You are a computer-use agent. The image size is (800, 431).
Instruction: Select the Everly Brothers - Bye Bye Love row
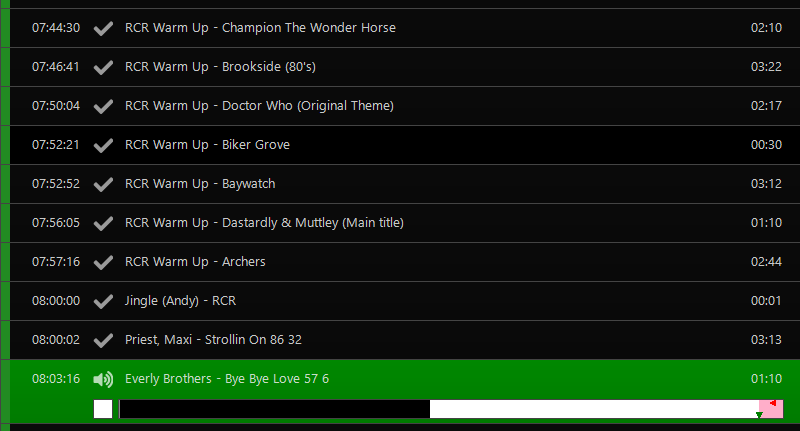pos(405,391)
